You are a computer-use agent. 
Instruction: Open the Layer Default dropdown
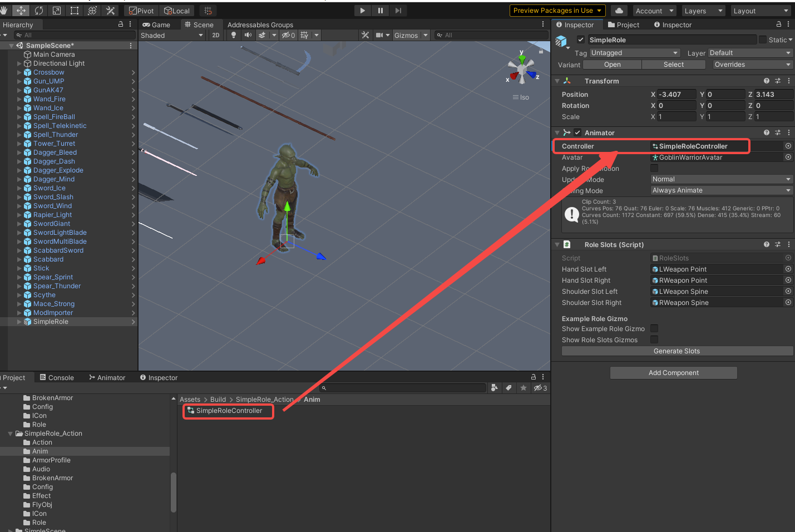click(x=750, y=53)
